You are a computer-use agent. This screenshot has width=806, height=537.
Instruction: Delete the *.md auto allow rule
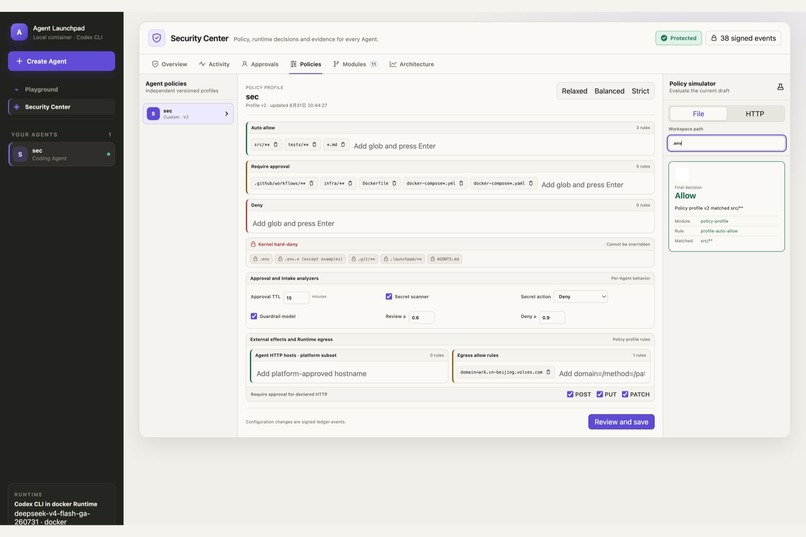343,145
